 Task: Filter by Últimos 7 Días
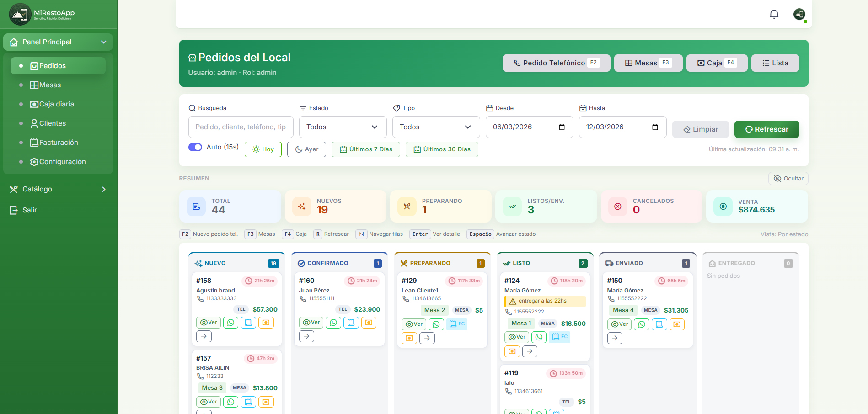[366, 149]
